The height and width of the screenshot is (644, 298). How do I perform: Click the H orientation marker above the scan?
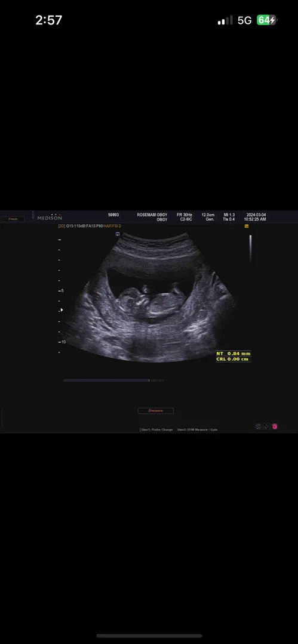(117, 234)
